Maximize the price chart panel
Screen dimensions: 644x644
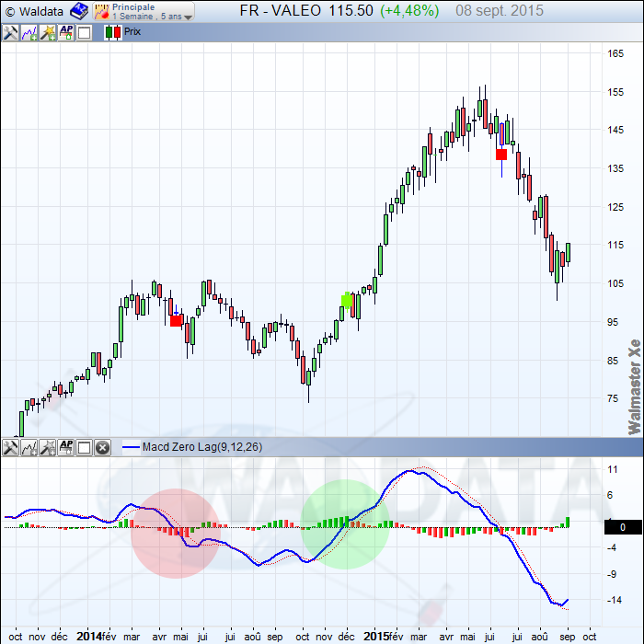[x=85, y=32]
